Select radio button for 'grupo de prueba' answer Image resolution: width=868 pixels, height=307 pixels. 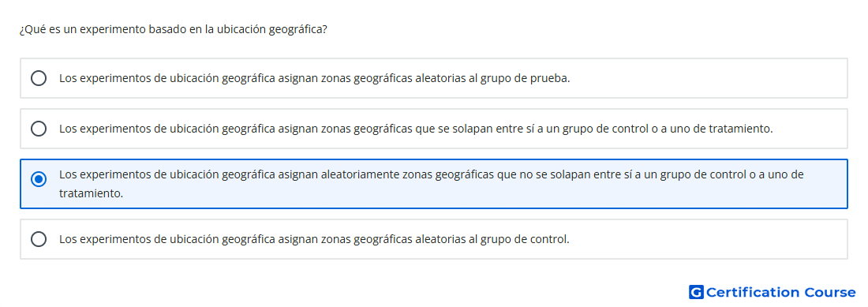tap(39, 79)
